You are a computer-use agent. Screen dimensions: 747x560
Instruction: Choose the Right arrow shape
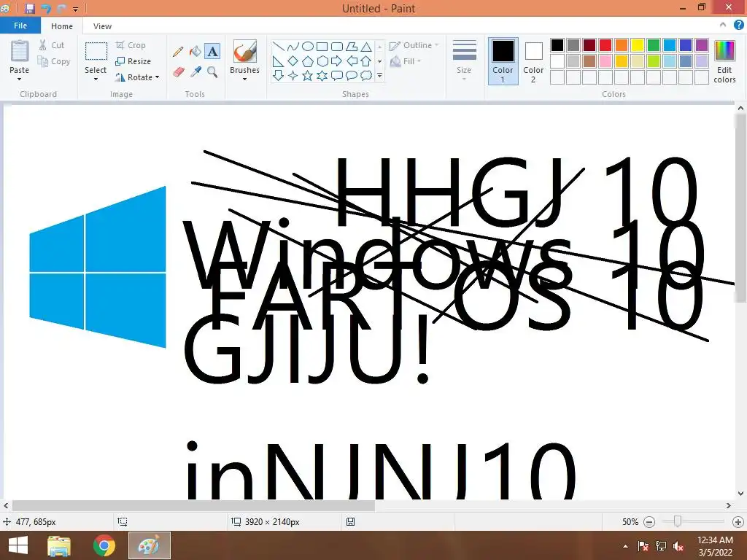click(x=337, y=61)
